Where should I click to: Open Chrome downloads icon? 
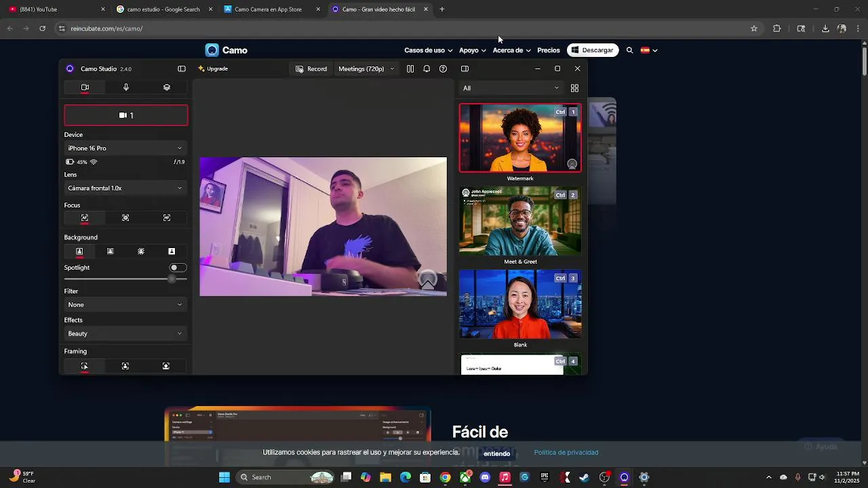tap(825, 28)
